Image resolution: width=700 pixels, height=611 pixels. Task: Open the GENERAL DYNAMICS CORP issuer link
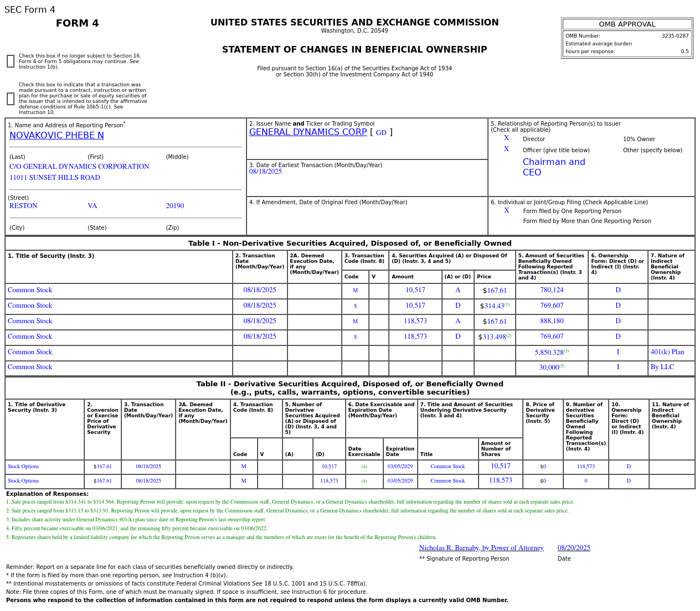(308, 132)
